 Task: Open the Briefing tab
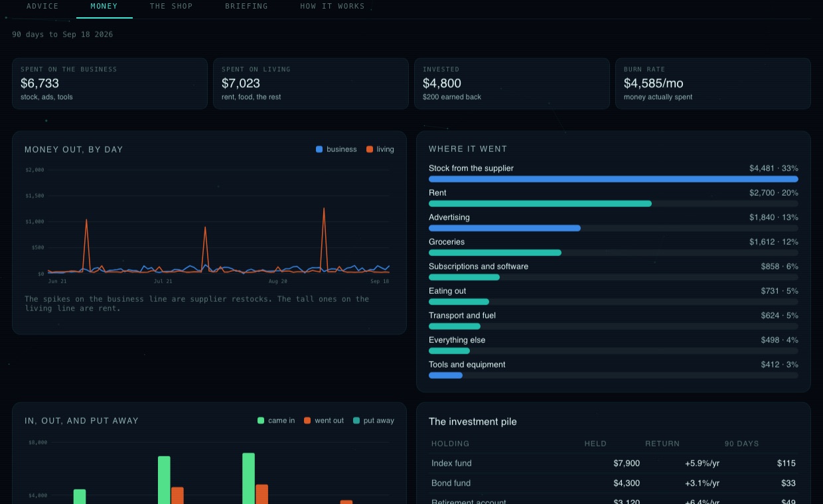pyautogui.click(x=246, y=7)
